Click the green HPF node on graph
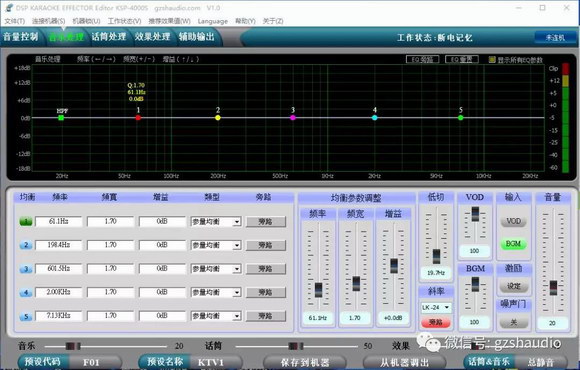 click(x=61, y=118)
